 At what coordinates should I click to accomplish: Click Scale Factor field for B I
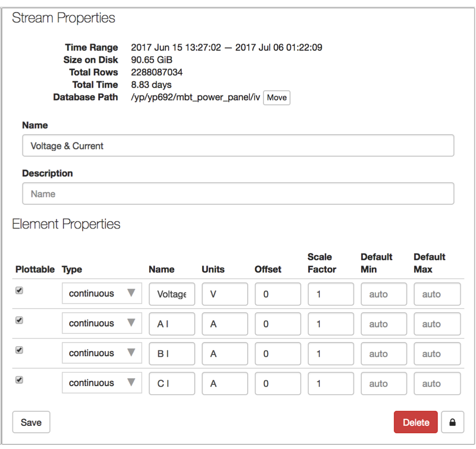[330, 354]
